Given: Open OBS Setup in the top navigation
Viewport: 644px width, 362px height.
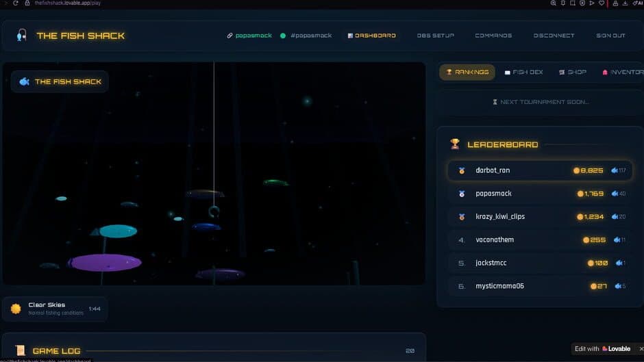Looking at the screenshot, I should 435,36.
